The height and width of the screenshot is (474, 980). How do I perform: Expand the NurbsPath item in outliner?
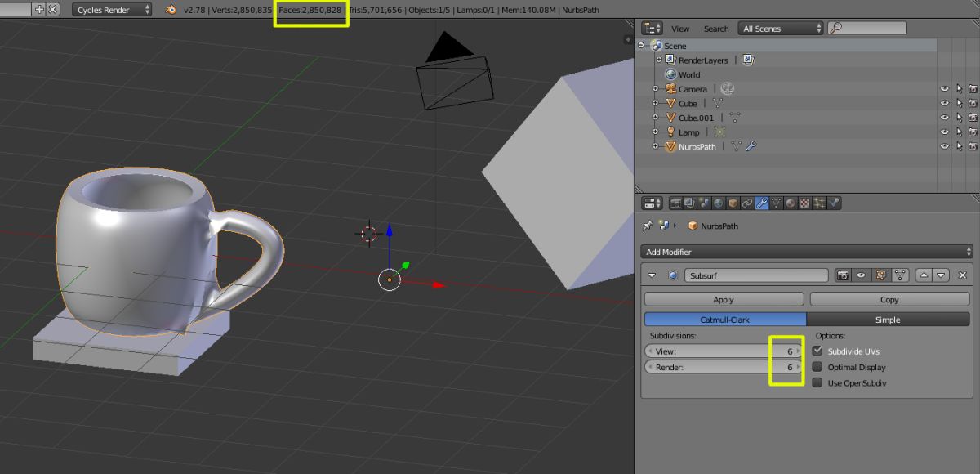[656, 146]
